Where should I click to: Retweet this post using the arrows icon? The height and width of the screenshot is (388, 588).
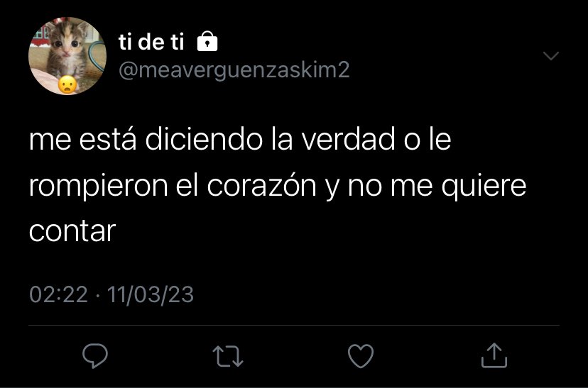click(x=228, y=356)
